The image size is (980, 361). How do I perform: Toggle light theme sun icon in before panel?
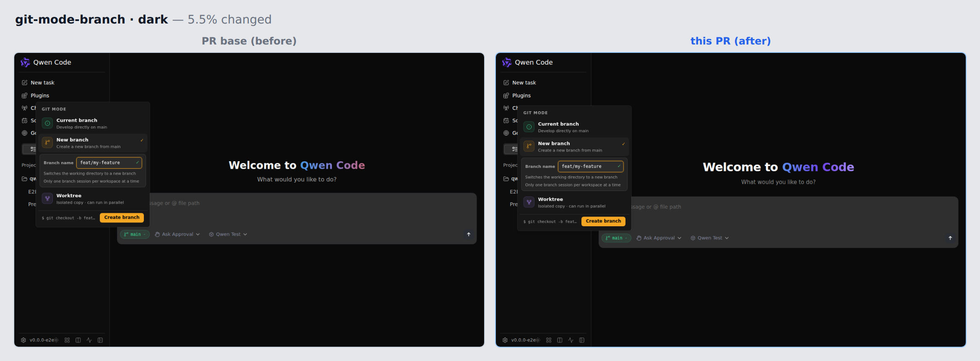56,340
